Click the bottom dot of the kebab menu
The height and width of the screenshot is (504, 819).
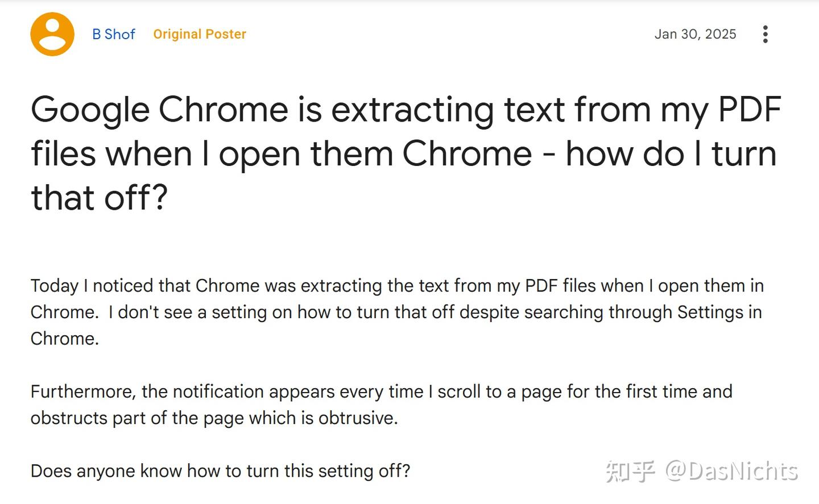pyautogui.click(x=766, y=41)
